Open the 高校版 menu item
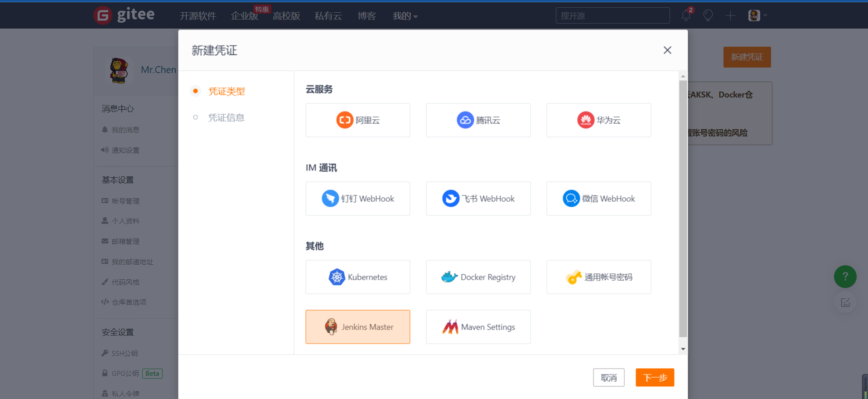The image size is (868, 399). point(286,16)
